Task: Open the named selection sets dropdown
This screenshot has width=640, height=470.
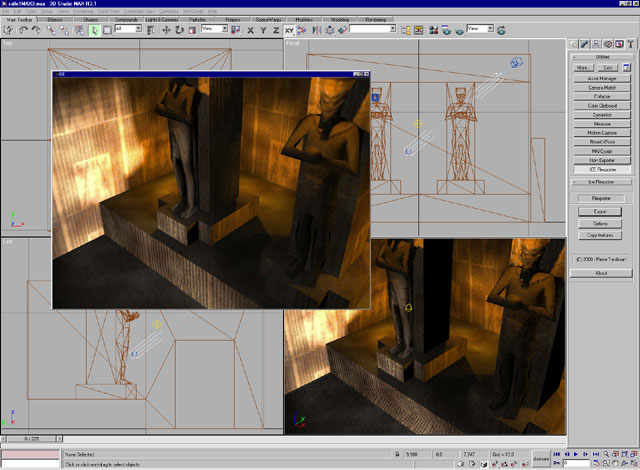Action: click(x=373, y=29)
